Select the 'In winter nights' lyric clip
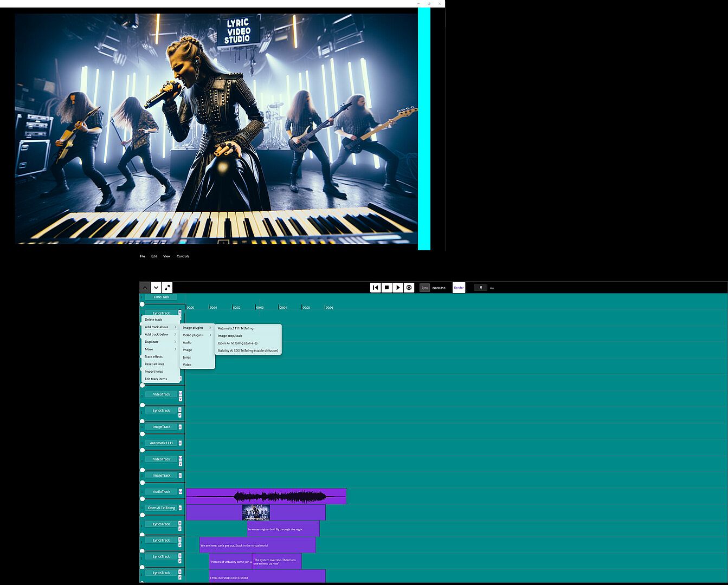This screenshot has width=728, height=585. click(283, 529)
